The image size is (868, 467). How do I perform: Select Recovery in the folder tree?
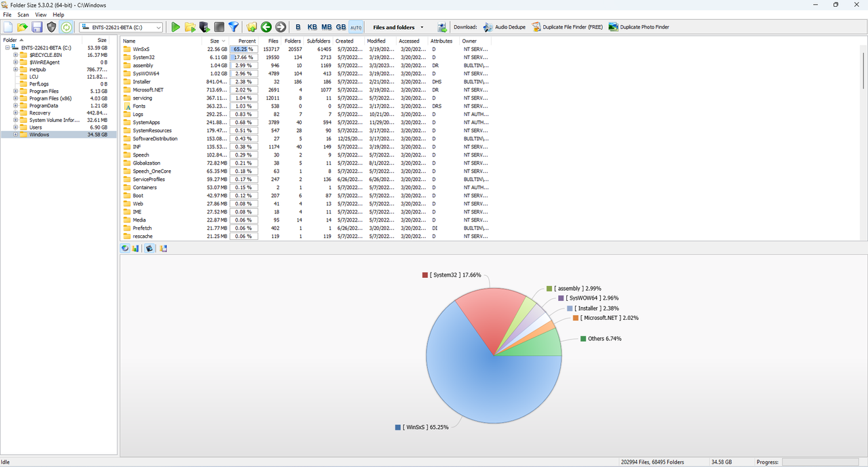(39, 113)
